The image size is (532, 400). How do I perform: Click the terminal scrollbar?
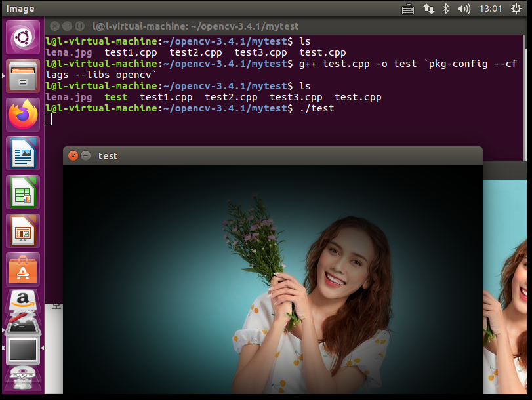click(x=525, y=98)
